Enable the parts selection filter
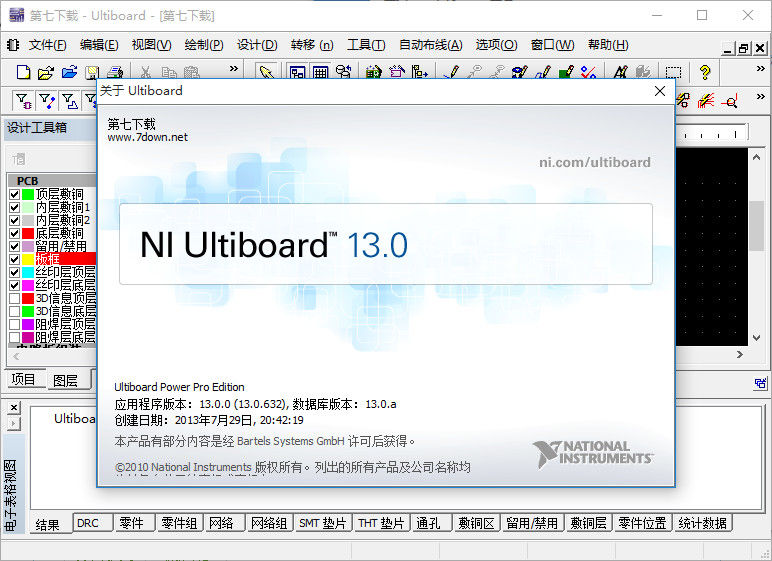 (23, 101)
